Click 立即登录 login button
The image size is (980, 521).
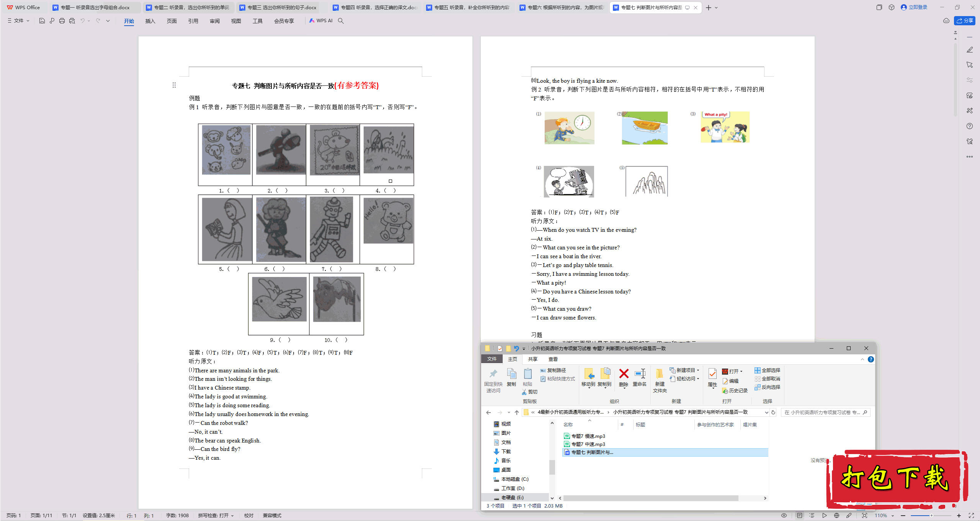(x=914, y=7)
